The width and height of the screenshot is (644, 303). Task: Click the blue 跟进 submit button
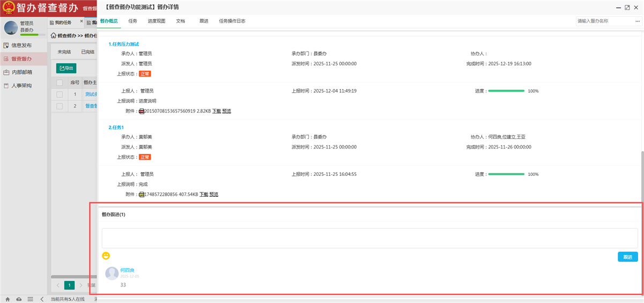627,257
